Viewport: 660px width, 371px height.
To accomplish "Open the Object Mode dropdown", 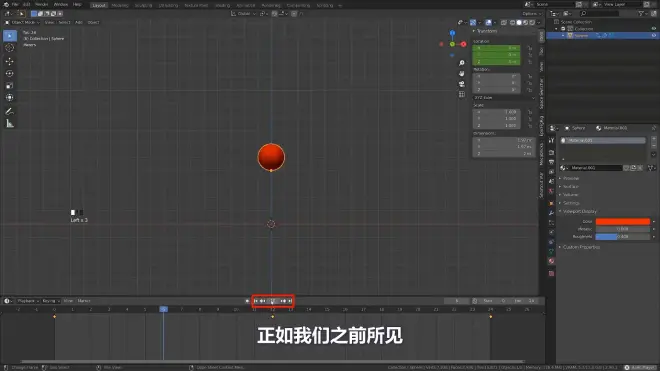I will pos(22,22).
